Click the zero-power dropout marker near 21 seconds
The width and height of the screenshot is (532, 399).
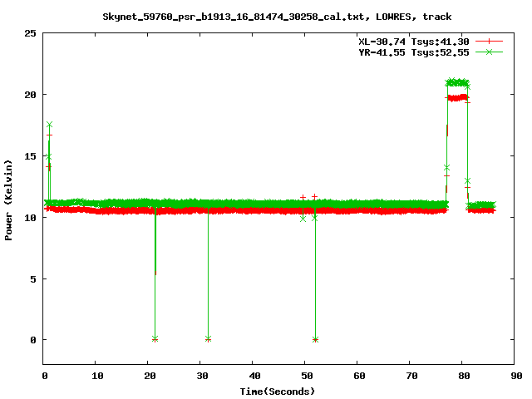155,339
